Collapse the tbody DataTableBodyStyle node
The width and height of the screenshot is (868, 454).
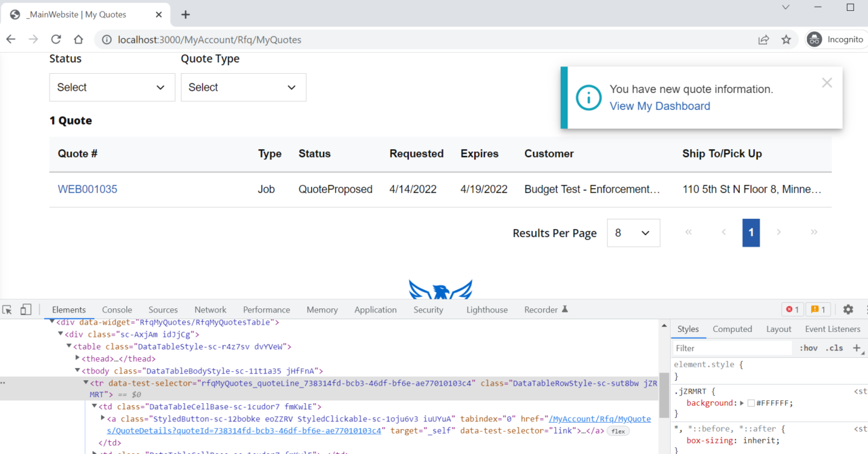click(x=77, y=371)
